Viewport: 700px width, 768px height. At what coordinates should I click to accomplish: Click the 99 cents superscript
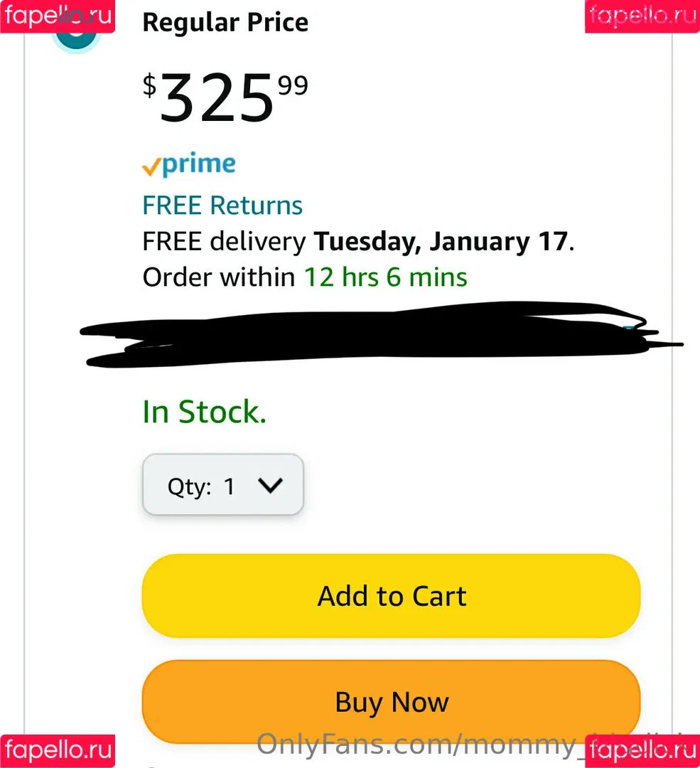pyautogui.click(x=293, y=85)
